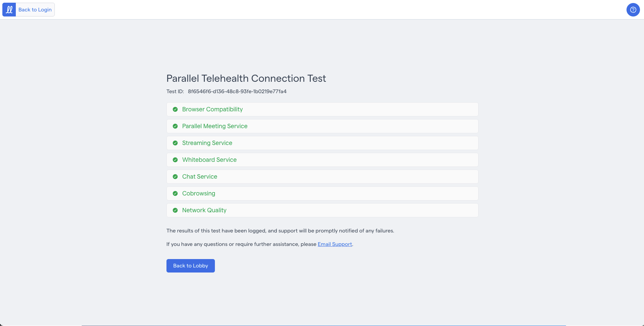
Task: Click the green checkmark beside Browser Compatibility
Action: click(175, 109)
